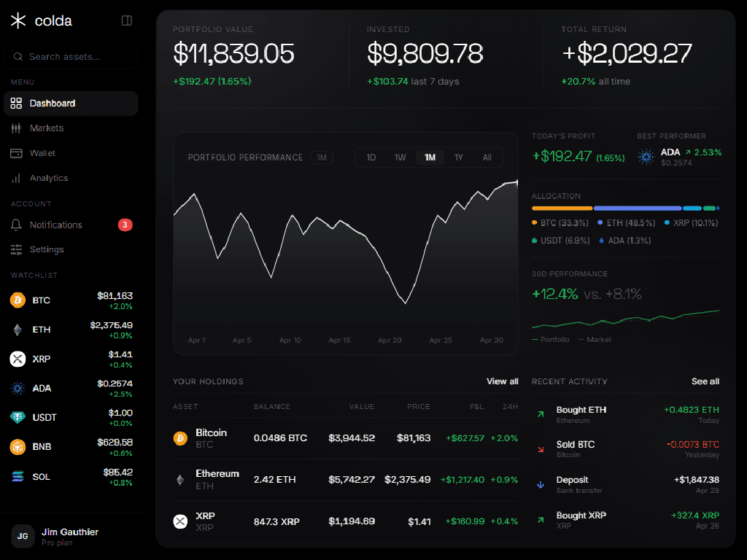
Task: Click the search magnifier icon
Action: 18,57
